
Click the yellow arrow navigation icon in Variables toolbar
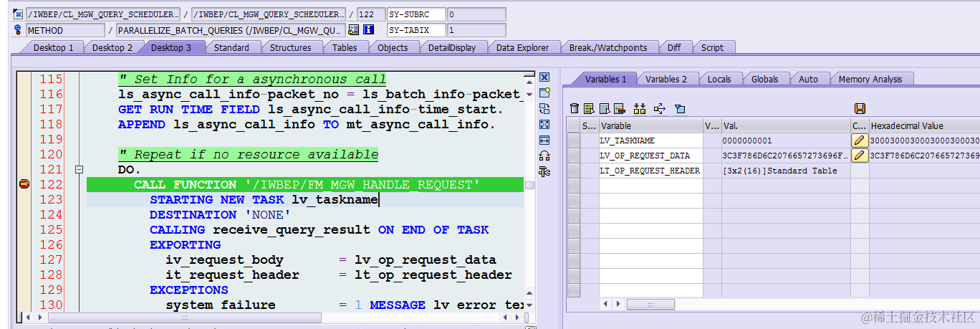coord(660,108)
